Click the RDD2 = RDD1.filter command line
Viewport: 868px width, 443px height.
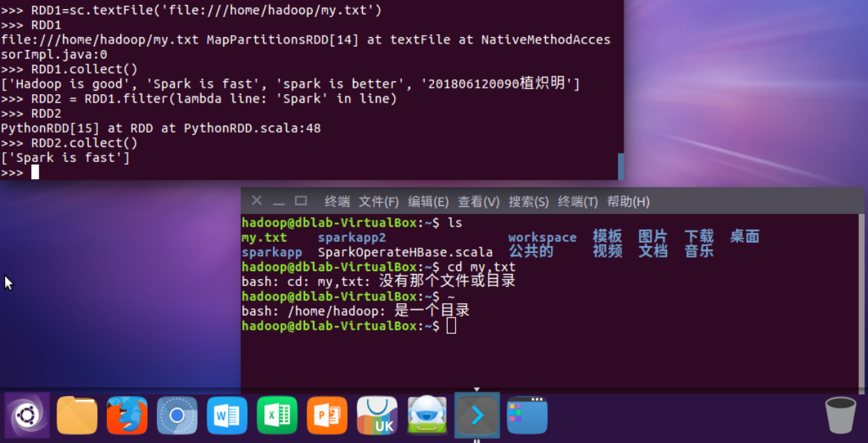199,99
